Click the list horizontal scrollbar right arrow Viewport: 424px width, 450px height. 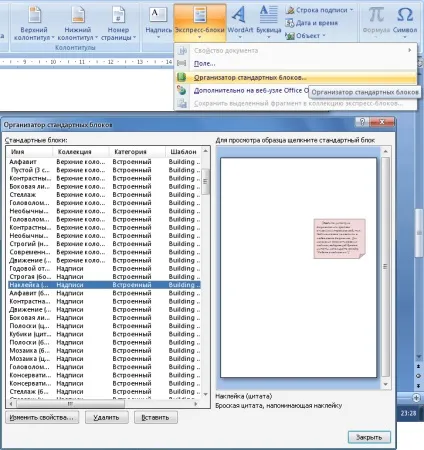196,404
